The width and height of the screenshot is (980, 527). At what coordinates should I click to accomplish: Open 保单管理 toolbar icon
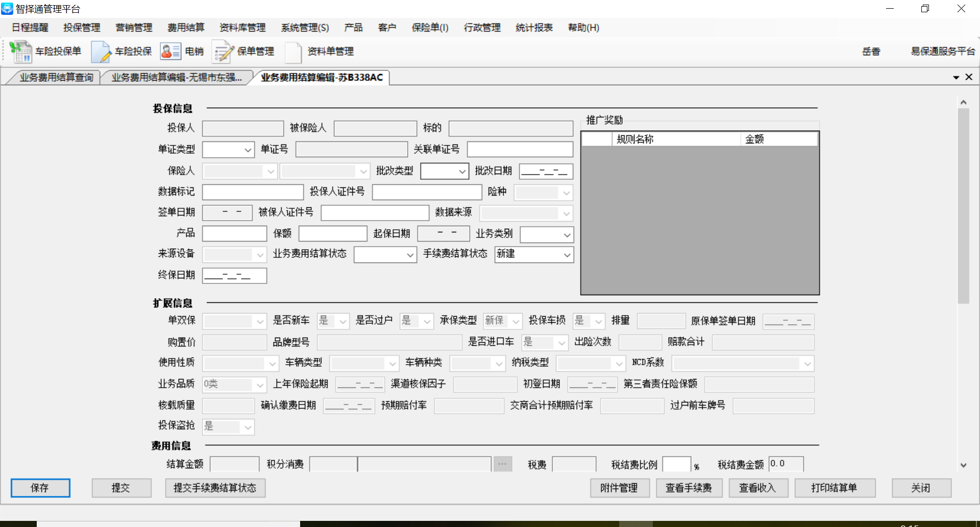223,52
